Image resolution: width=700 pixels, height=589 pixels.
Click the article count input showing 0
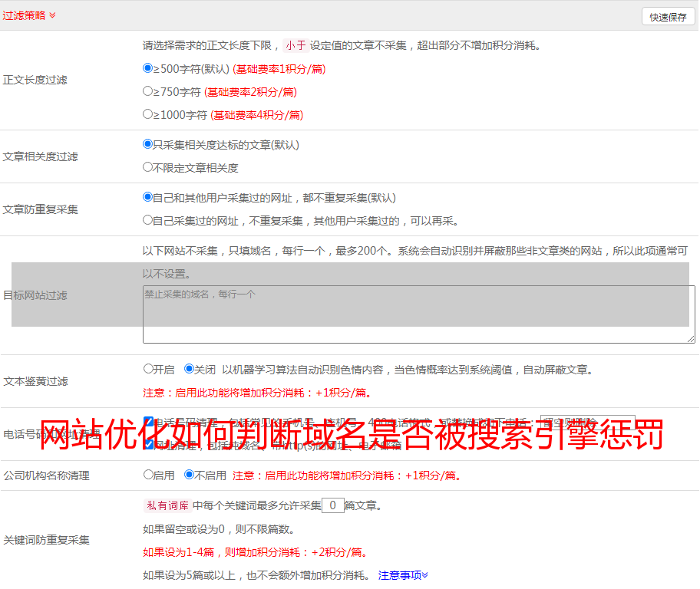pyautogui.click(x=332, y=505)
